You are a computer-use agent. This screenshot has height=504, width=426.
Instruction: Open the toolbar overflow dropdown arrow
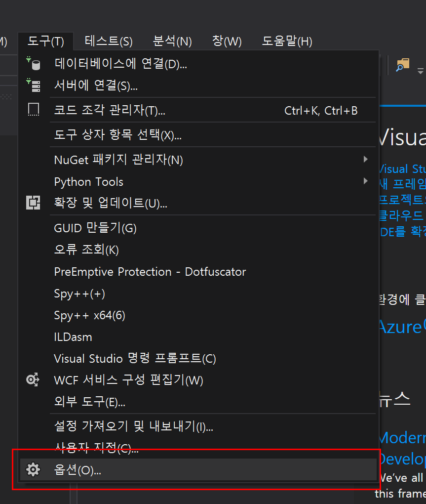pyautogui.click(x=420, y=71)
